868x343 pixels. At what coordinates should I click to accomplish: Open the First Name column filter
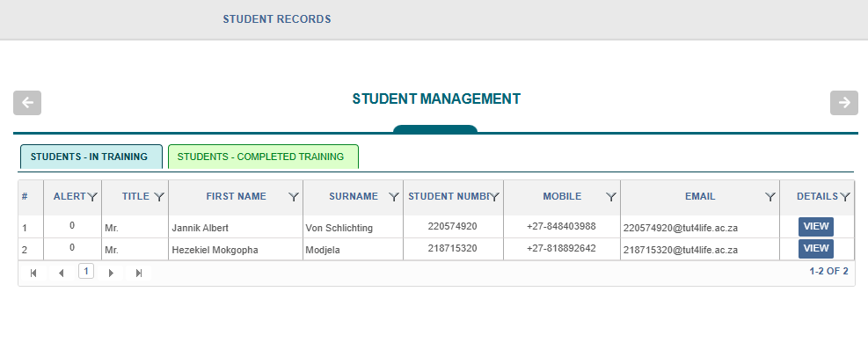tap(294, 196)
